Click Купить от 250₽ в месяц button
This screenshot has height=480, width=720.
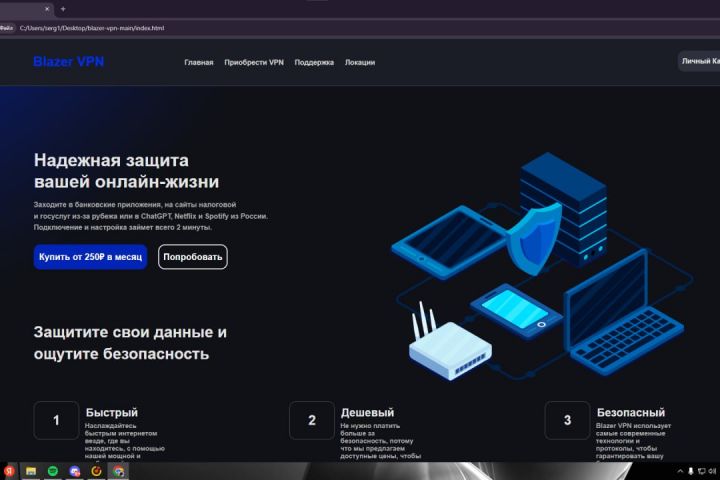tap(90, 257)
